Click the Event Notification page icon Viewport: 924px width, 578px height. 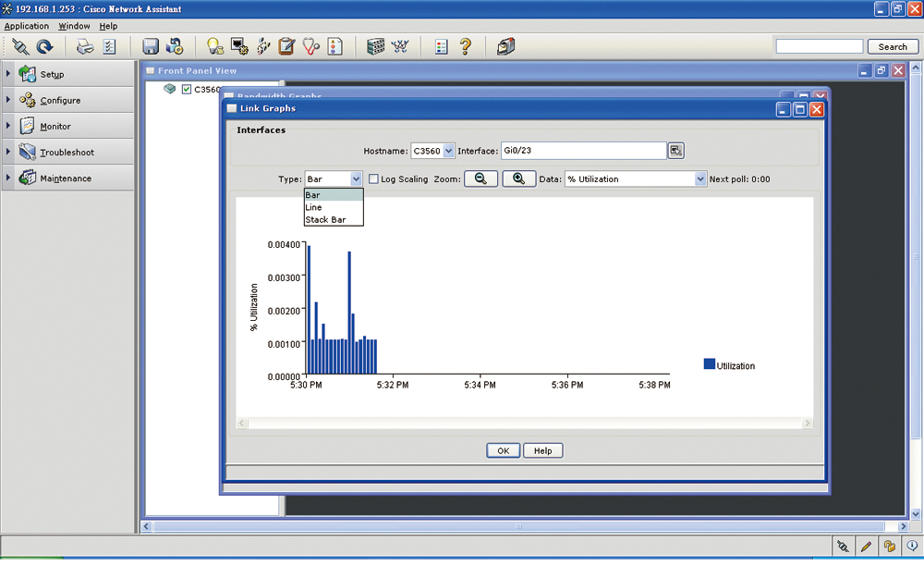click(334, 46)
